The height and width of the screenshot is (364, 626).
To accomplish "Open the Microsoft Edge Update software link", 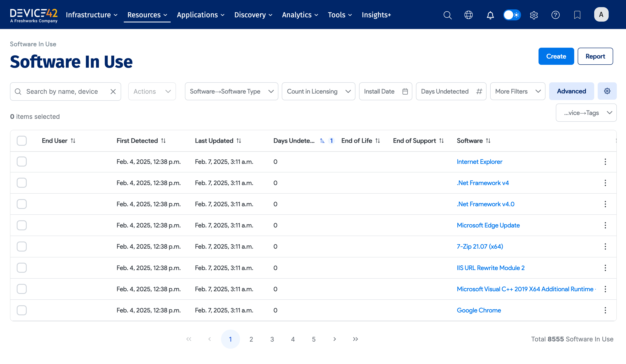I will click(x=488, y=225).
